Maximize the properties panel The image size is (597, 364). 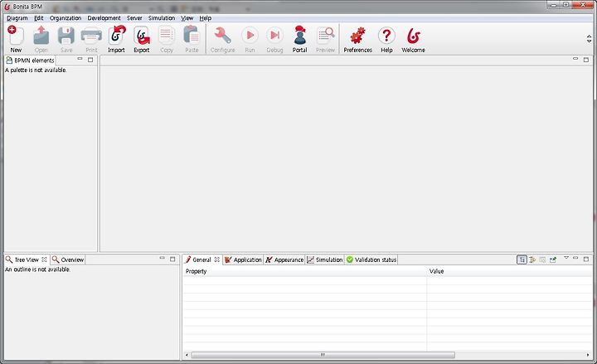pos(586,259)
